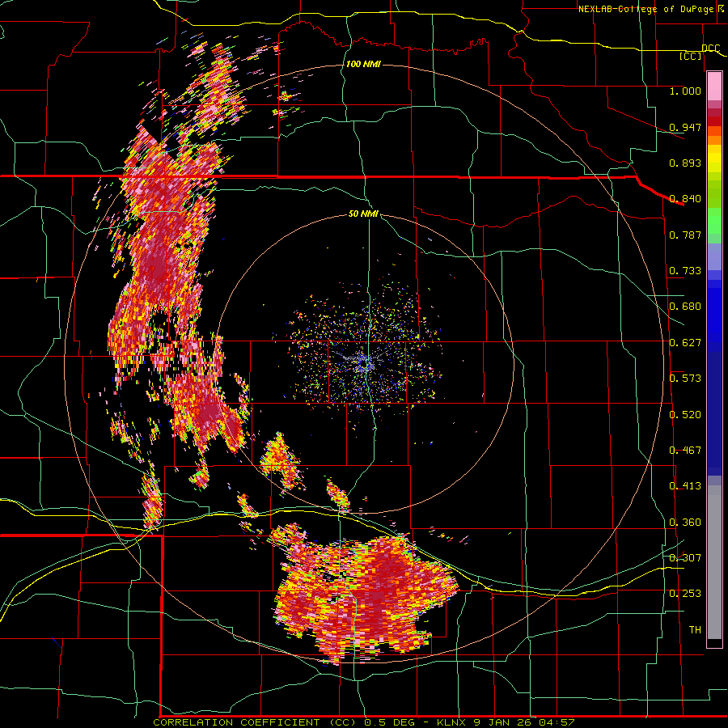Click the 0.253 scale value

click(685, 594)
